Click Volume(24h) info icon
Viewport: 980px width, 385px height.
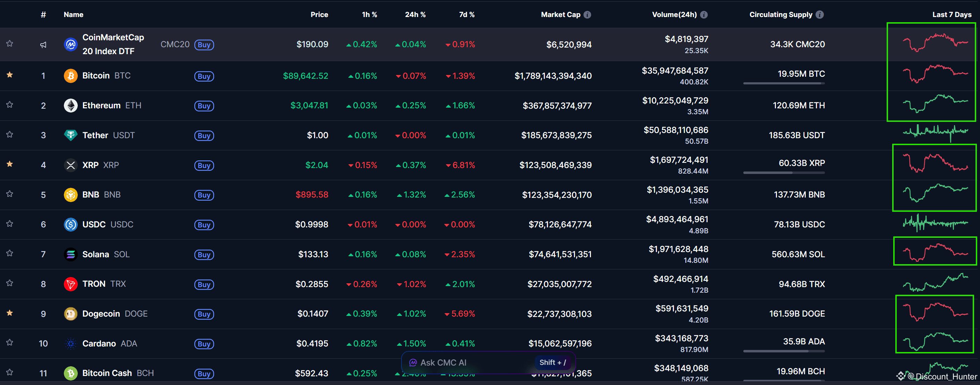(704, 15)
